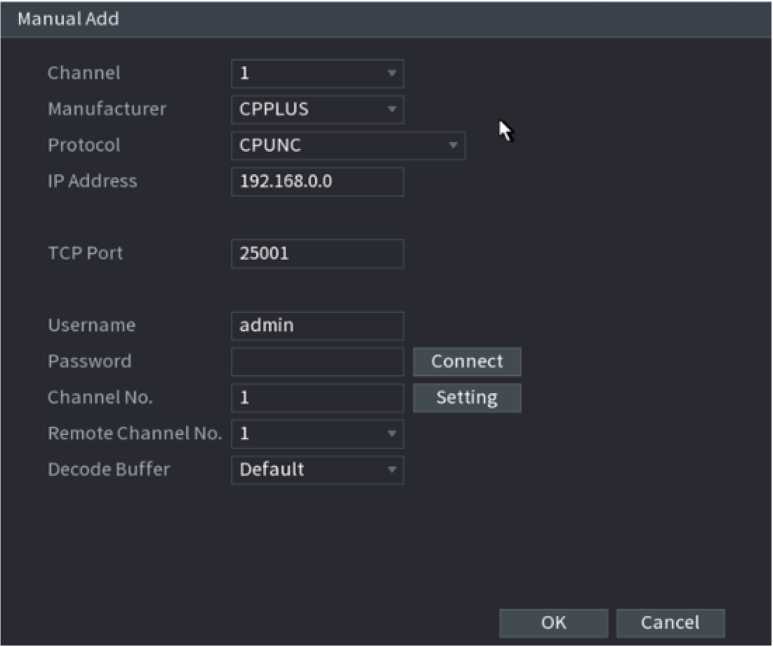Open Setting next to Channel No.
Screen dimensions: 773x647
(467, 398)
